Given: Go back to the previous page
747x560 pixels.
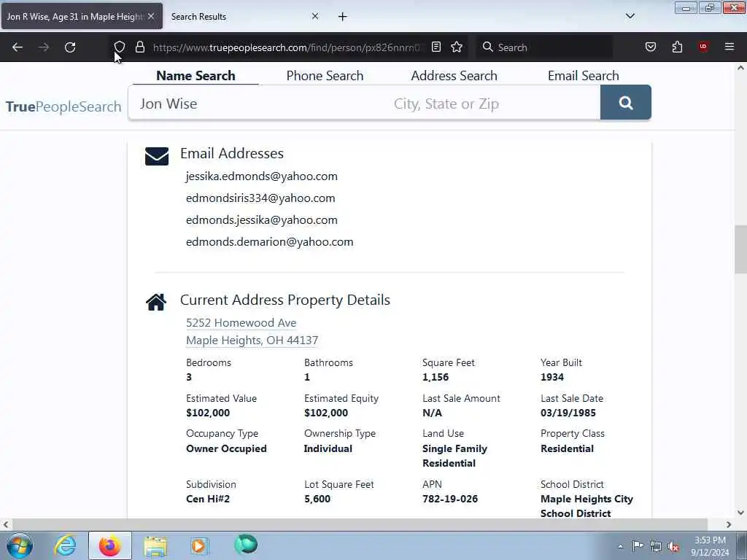Looking at the screenshot, I should coord(18,47).
